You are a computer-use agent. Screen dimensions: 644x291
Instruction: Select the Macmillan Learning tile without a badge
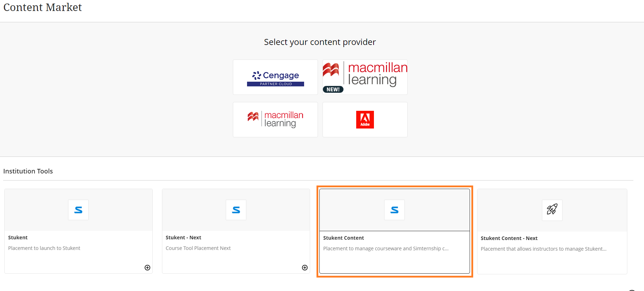[x=275, y=120]
